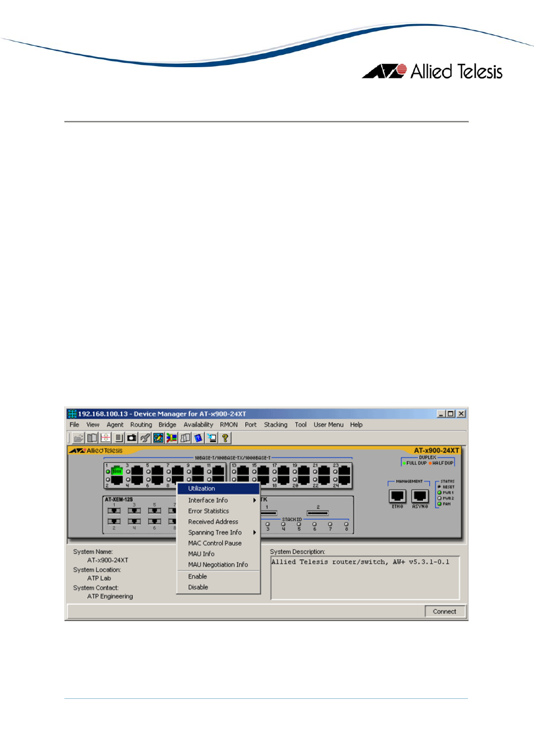Screen dimensions: 534x756
Task: Expand the Interface Info submenu
Action: [x=218, y=500]
